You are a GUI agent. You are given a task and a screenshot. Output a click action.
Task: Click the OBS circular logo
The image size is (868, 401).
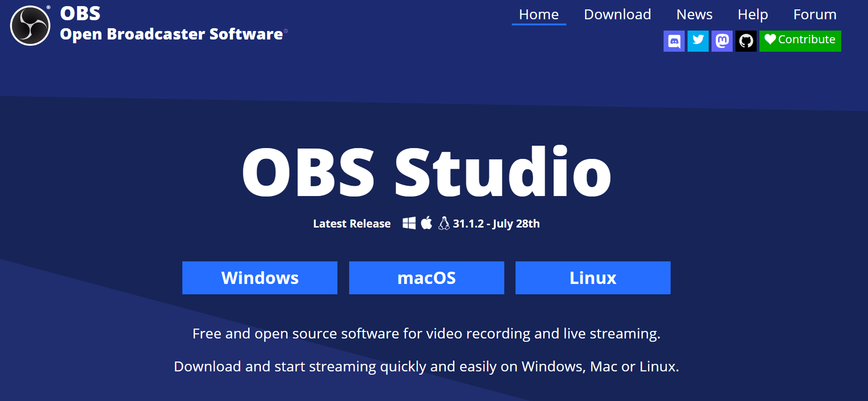(x=30, y=25)
